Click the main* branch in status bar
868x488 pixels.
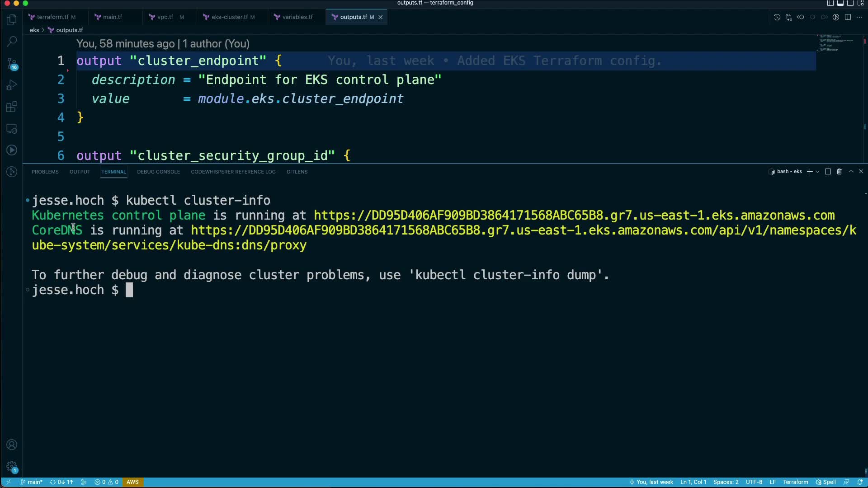click(32, 482)
